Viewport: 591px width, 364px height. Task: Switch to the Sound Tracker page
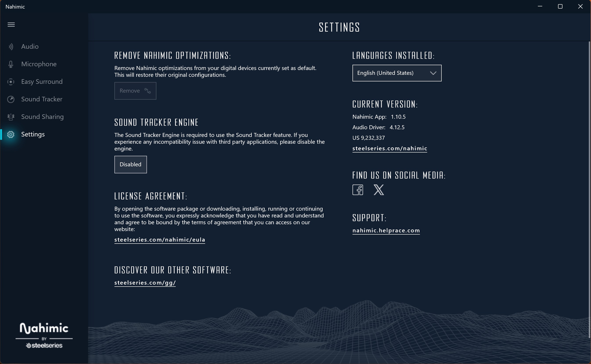[42, 99]
